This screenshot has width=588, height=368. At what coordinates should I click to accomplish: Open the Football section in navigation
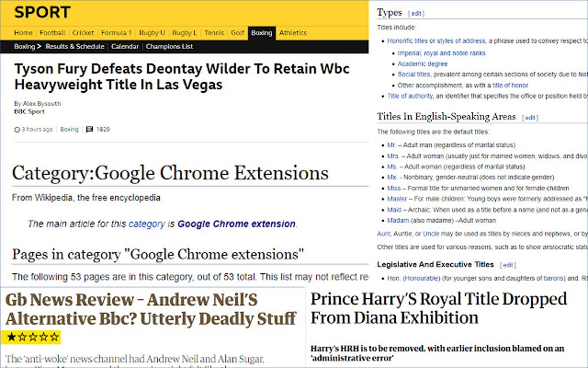[x=52, y=33]
